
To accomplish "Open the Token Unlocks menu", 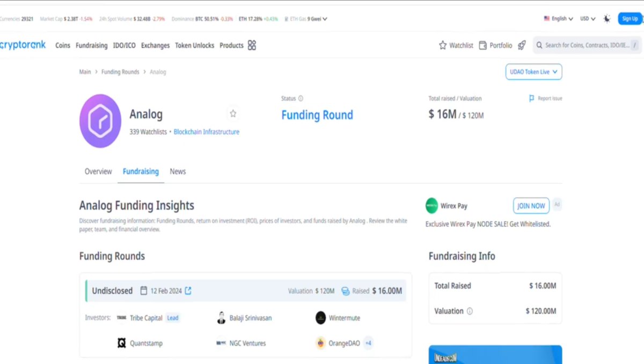I will (194, 46).
